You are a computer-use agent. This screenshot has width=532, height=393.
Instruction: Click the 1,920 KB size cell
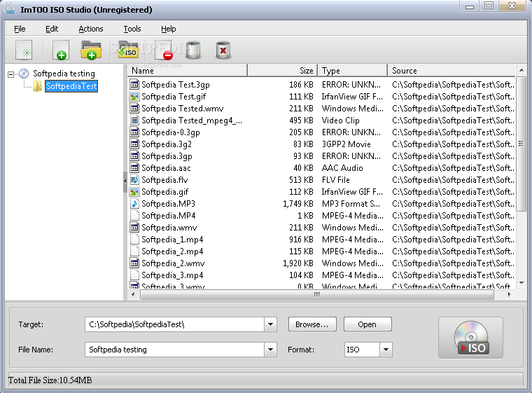[298, 263]
